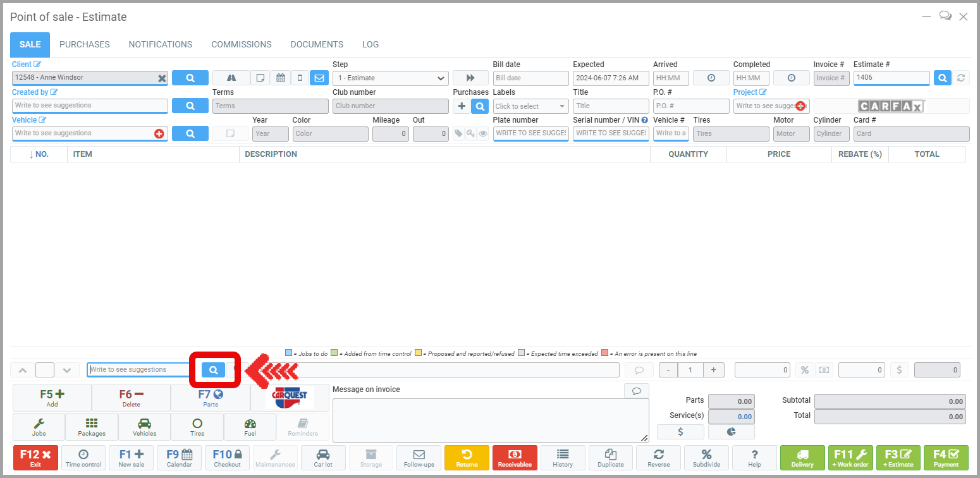The width and height of the screenshot is (980, 478).
Task: Toggle the client email envelope button
Action: point(319,78)
